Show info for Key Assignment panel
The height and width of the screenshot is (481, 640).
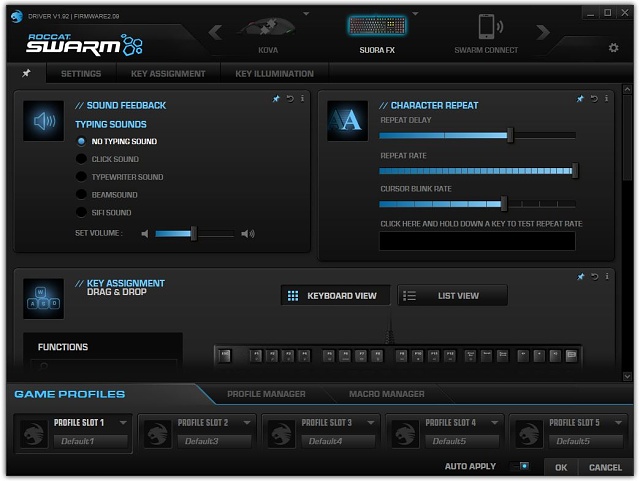coord(607,276)
